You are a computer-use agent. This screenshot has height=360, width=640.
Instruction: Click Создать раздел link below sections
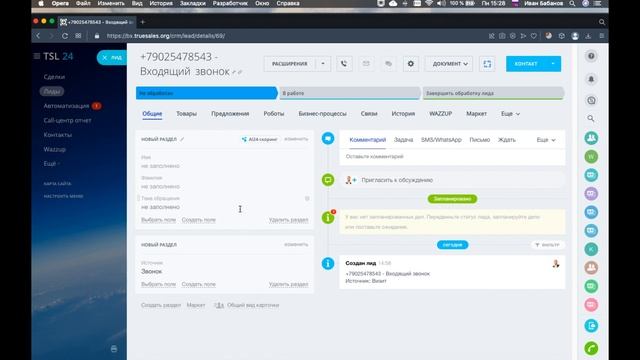[161, 305]
